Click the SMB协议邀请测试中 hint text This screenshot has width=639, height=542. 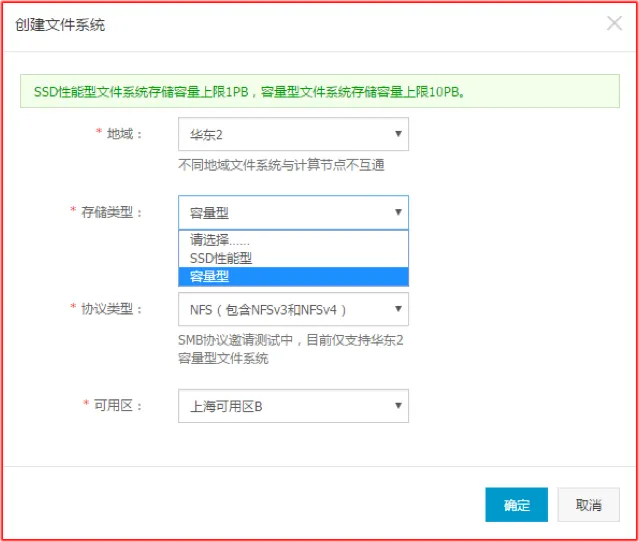point(291,349)
